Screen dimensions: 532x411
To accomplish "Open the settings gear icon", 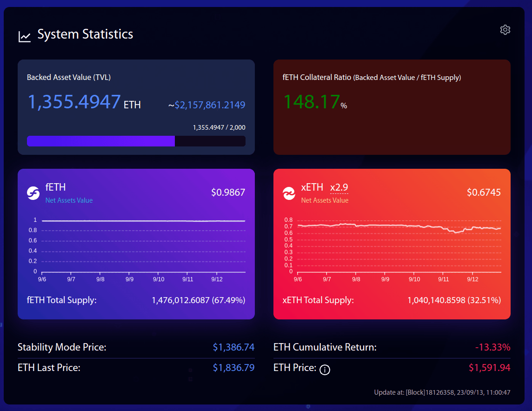I will click(505, 30).
